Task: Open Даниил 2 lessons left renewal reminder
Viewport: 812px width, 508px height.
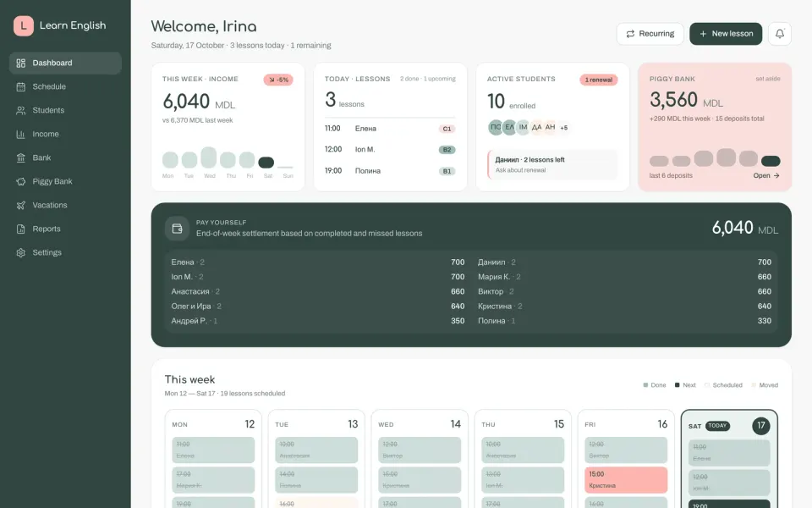Action: point(552,164)
